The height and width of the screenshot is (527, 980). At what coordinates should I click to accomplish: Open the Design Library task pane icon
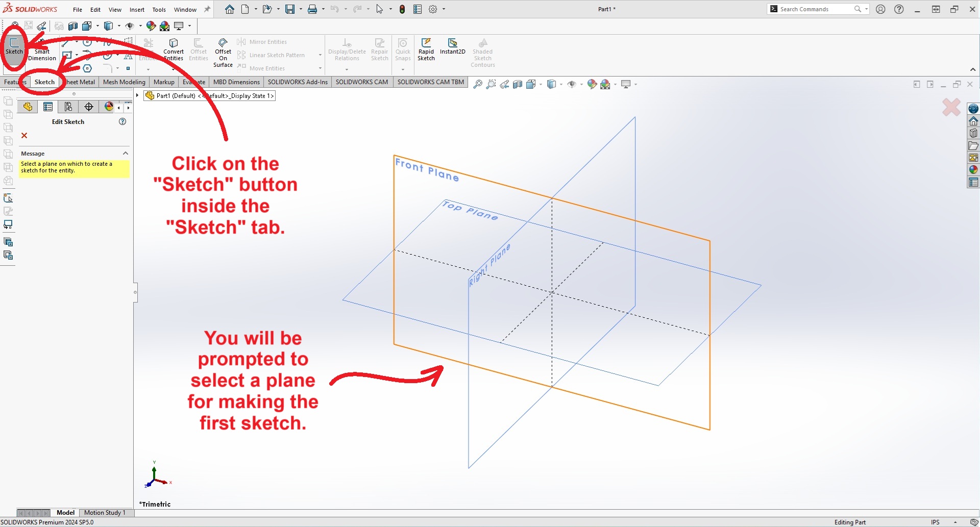coord(973,133)
